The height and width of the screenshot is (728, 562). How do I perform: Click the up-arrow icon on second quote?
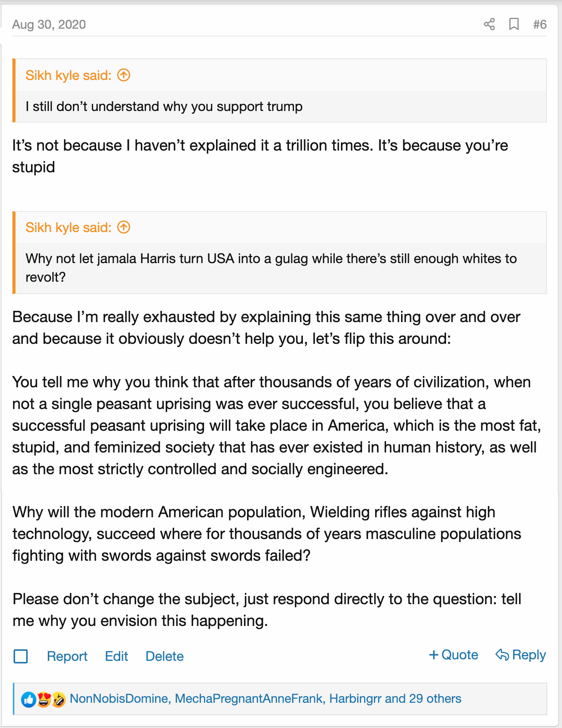(124, 227)
